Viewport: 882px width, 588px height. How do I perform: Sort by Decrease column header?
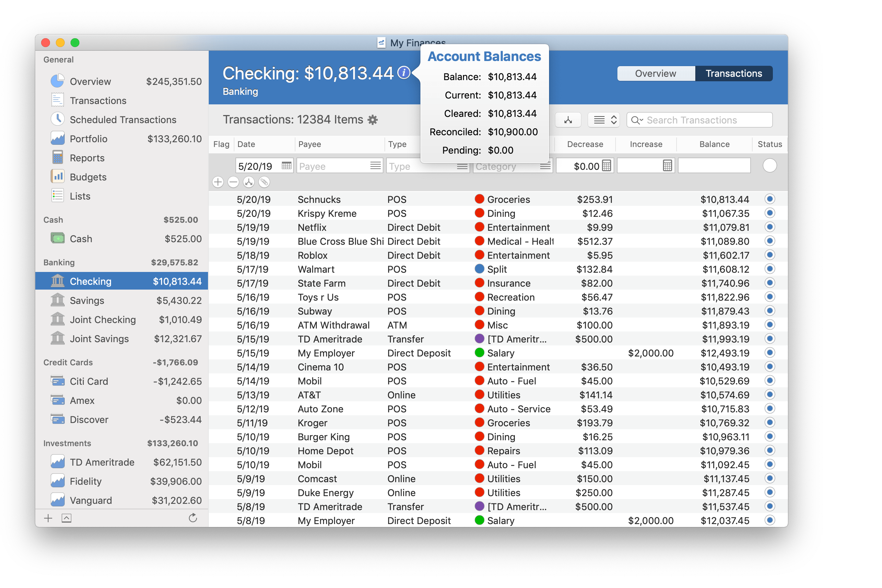point(585,144)
